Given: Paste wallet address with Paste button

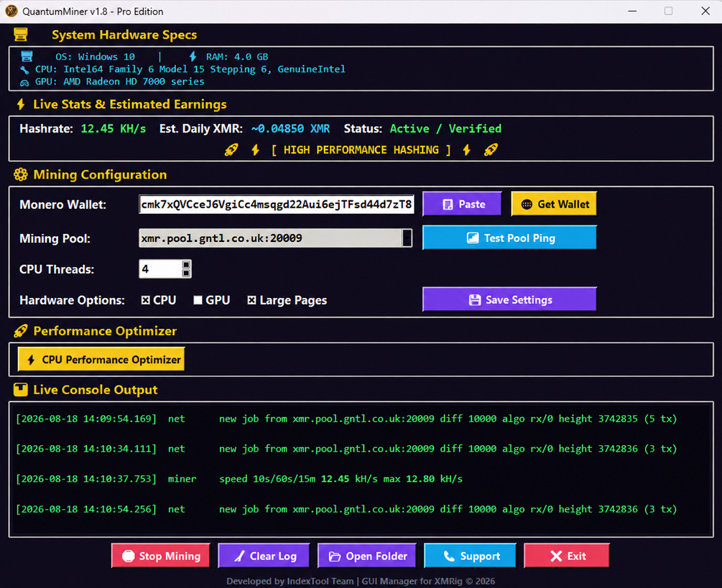Looking at the screenshot, I should click(x=462, y=205).
